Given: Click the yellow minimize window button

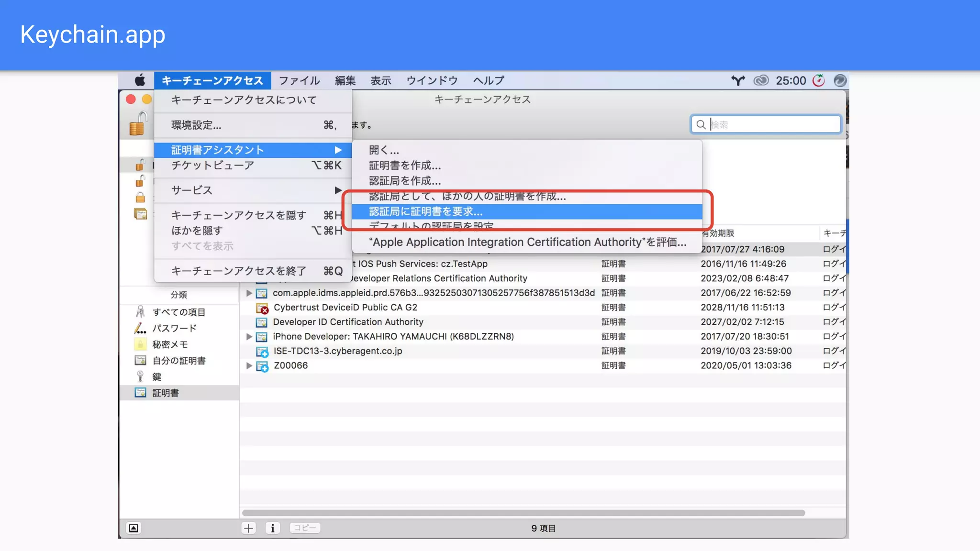Looking at the screenshot, I should pyautogui.click(x=147, y=99).
